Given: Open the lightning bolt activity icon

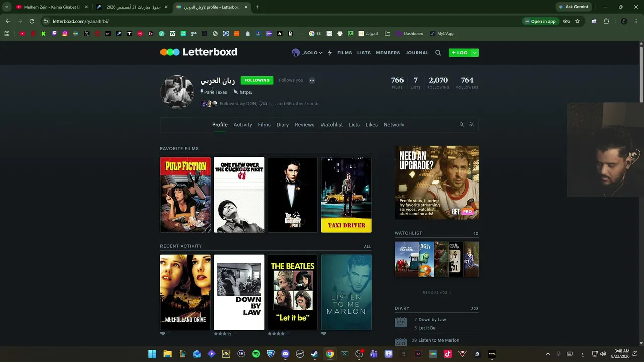Looking at the screenshot, I should [330, 53].
